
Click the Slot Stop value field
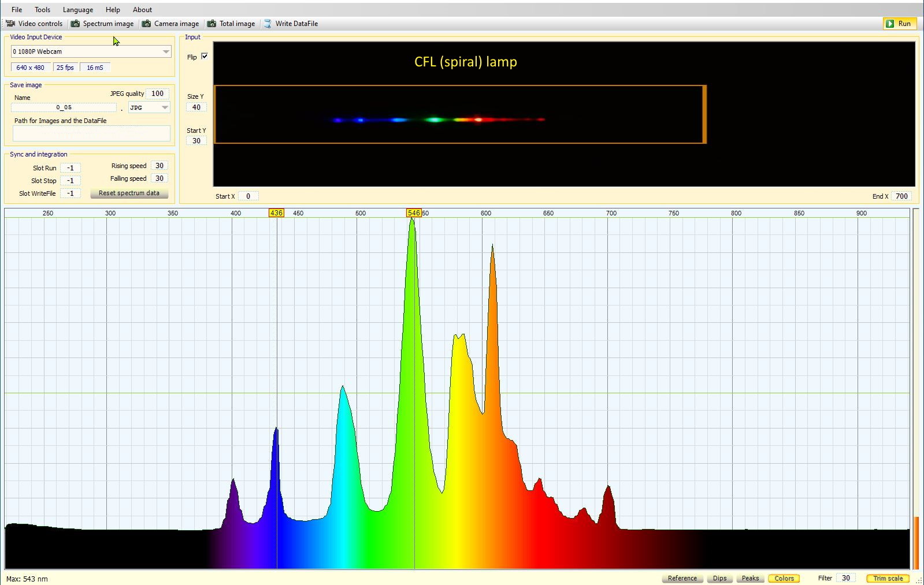(x=70, y=181)
